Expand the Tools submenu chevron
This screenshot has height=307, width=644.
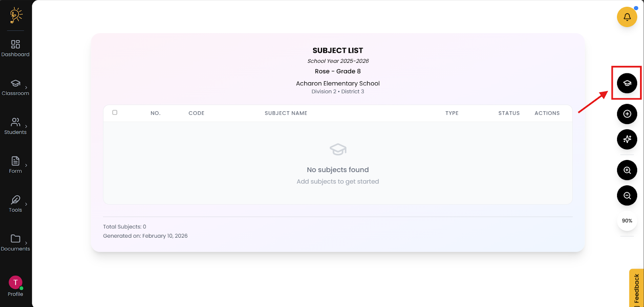tap(26, 204)
